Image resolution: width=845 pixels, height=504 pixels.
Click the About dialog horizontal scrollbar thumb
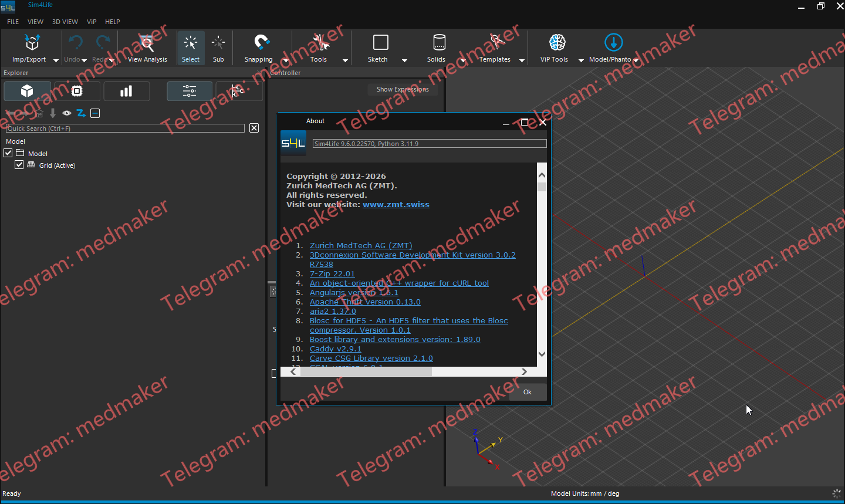tap(366, 372)
